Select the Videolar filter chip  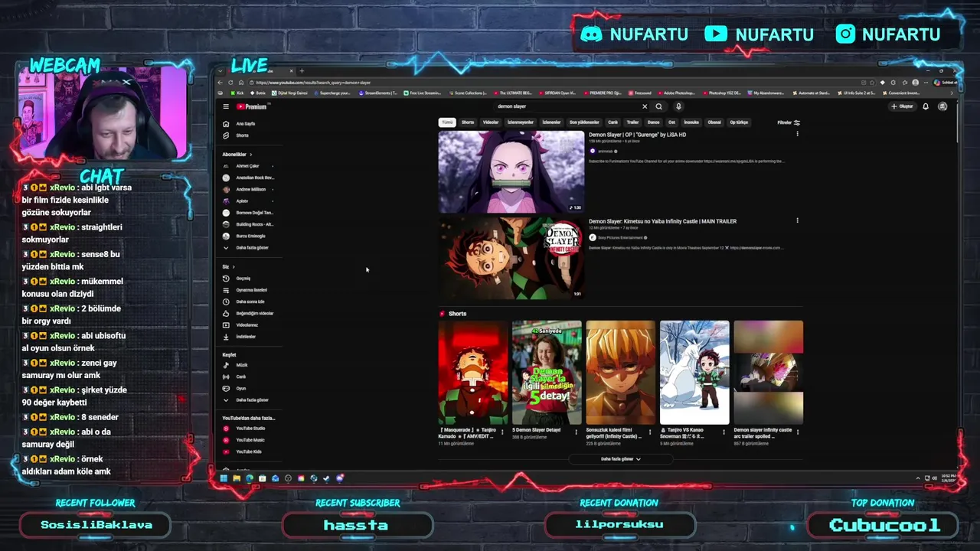coord(491,122)
